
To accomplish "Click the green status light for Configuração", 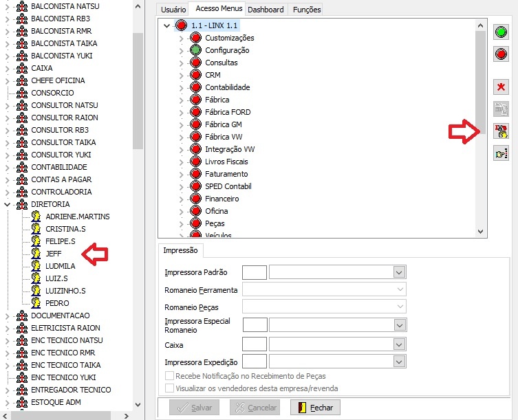I will 195,50.
